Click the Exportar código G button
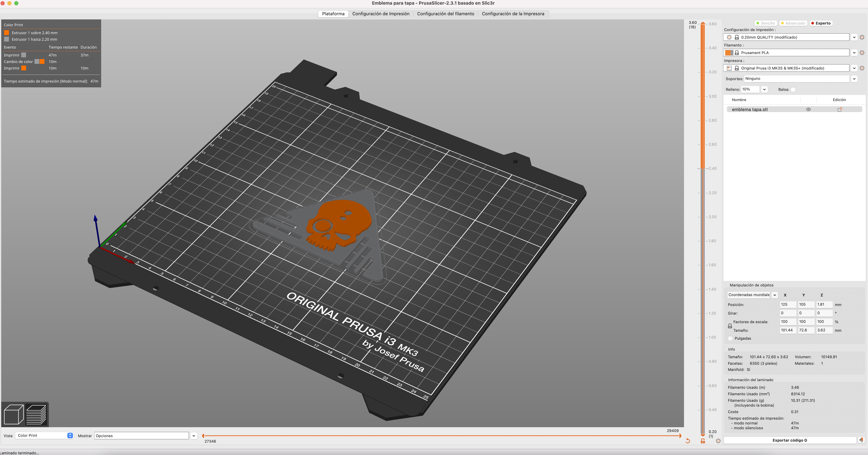This screenshot has height=455, width=868. coord(789,440)
